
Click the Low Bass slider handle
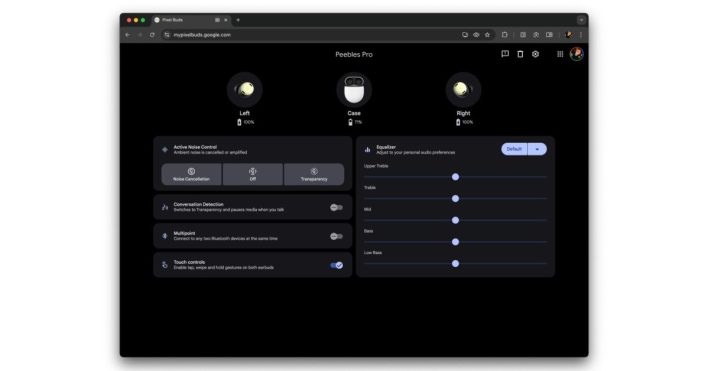pyautogui.click(x=456, y=264)
